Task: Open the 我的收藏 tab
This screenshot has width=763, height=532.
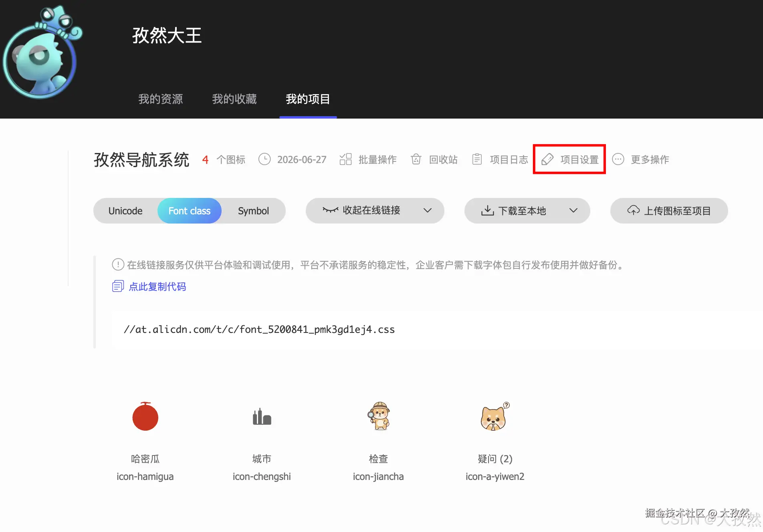Action: (234, 99)
